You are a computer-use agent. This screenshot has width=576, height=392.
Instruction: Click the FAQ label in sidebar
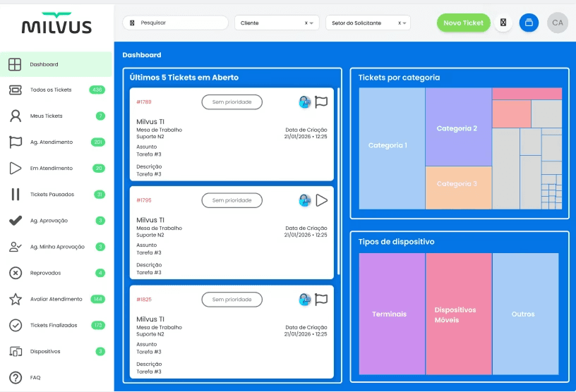coord(35,378)
